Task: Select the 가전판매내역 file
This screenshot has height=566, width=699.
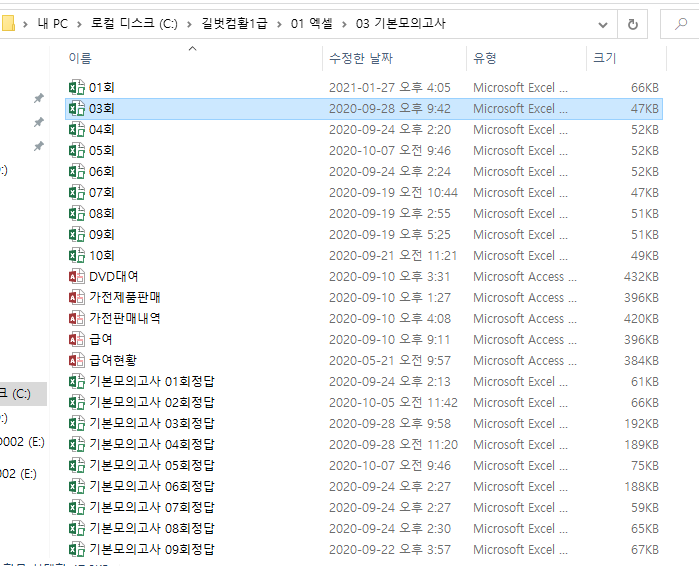Action: click(x=125, y=319)
